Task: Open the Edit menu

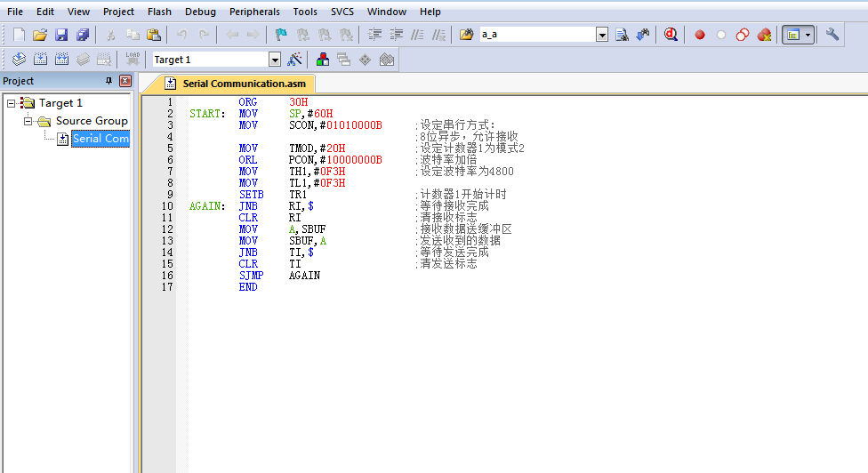Action: click(45, 12)
